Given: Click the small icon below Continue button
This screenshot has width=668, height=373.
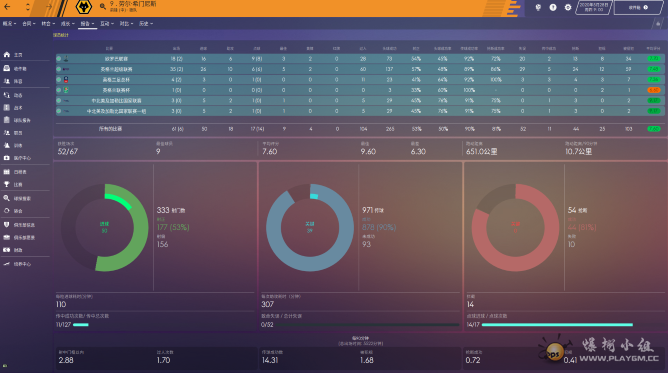Looking at the screenshot, I should click(658, 24).
